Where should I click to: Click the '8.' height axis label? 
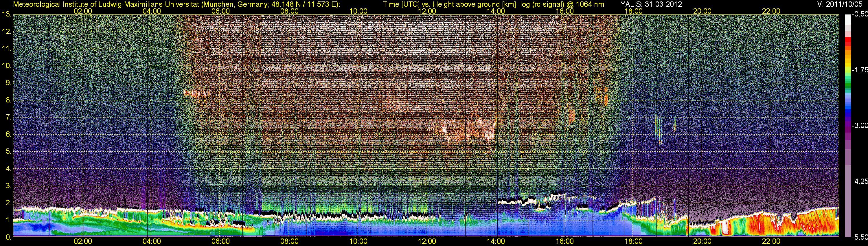8,100
